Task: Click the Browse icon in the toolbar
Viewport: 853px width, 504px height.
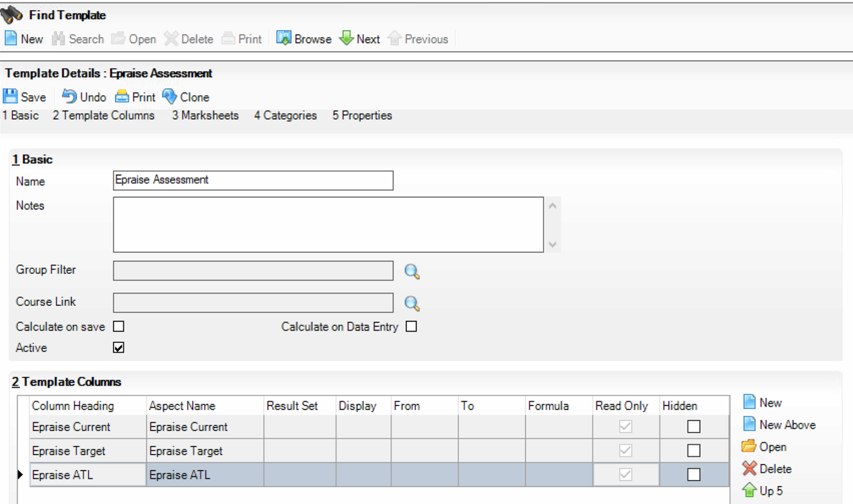Action: coord(303,39)
